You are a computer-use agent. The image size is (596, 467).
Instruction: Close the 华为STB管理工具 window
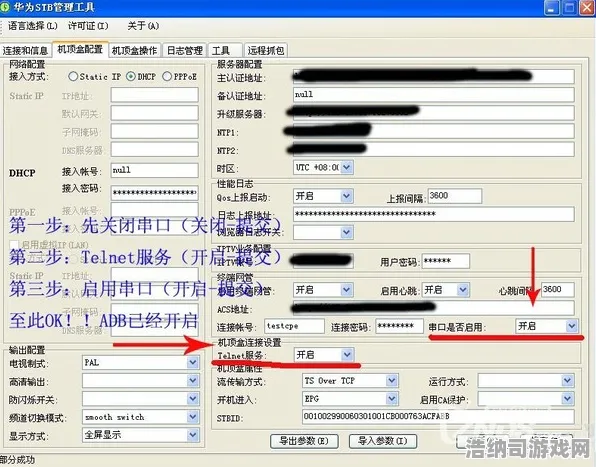tap(587, 8)
